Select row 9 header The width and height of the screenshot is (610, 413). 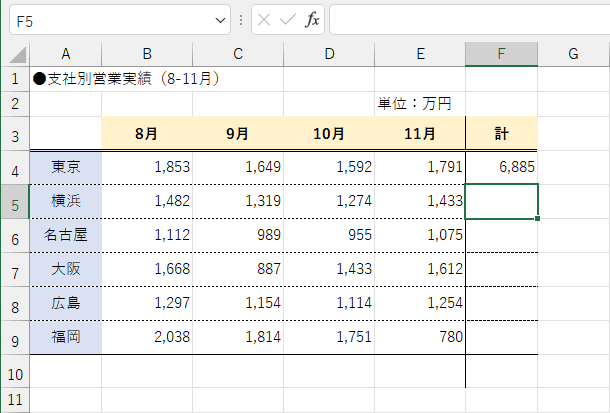15,338
